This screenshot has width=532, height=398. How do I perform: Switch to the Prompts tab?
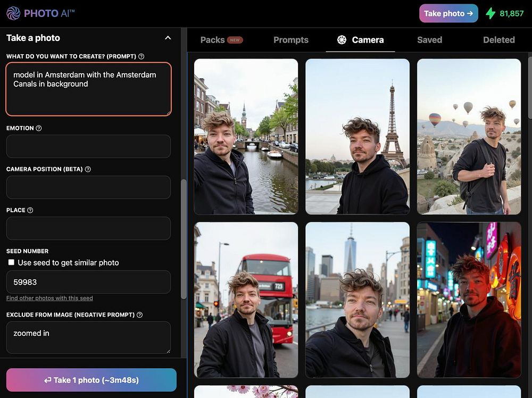291,40
